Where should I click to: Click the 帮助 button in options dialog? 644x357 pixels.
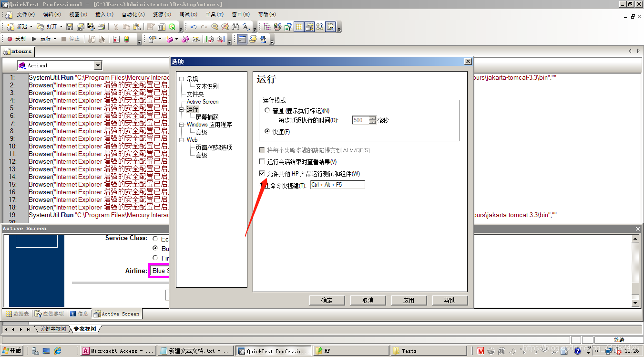(450, 300)
